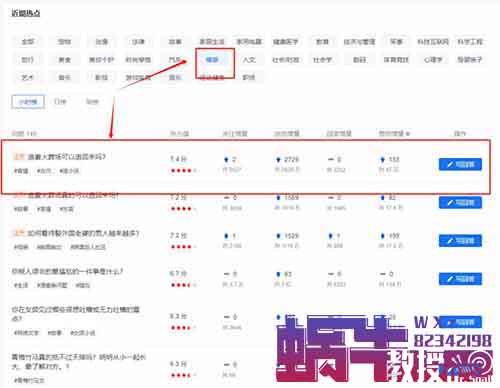This screenshot has height=388, width=500.
Task: Select the 科技互联网 category
Action: pyautogui.click(x=433, y=42)
